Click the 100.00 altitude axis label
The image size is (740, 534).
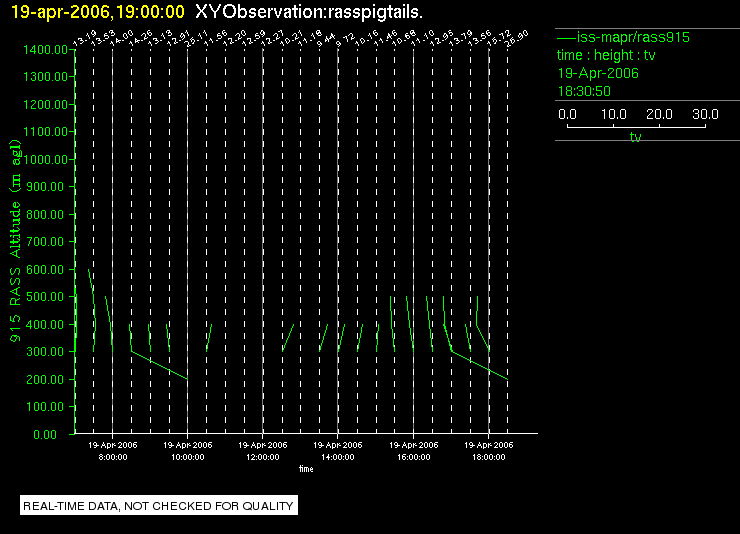(45, 407)
